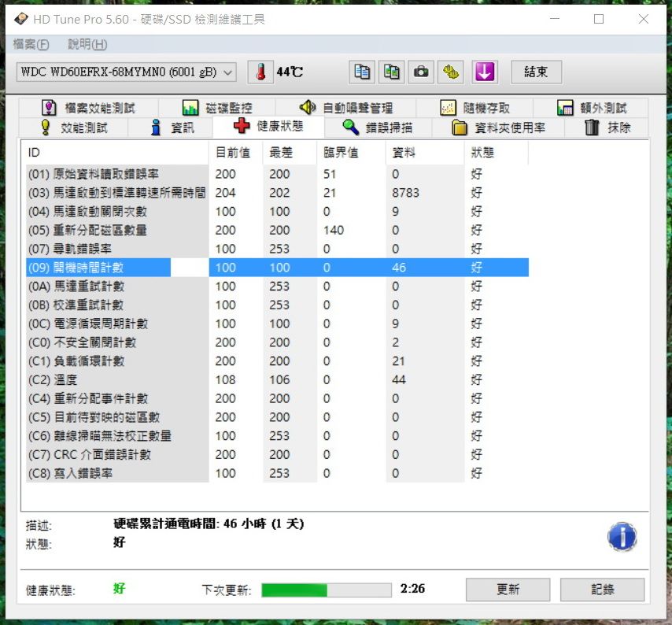The image size is (672, 625).
Task: Select row (C6) 離線掃瞄無法校正數量
Action: (277, 436)
